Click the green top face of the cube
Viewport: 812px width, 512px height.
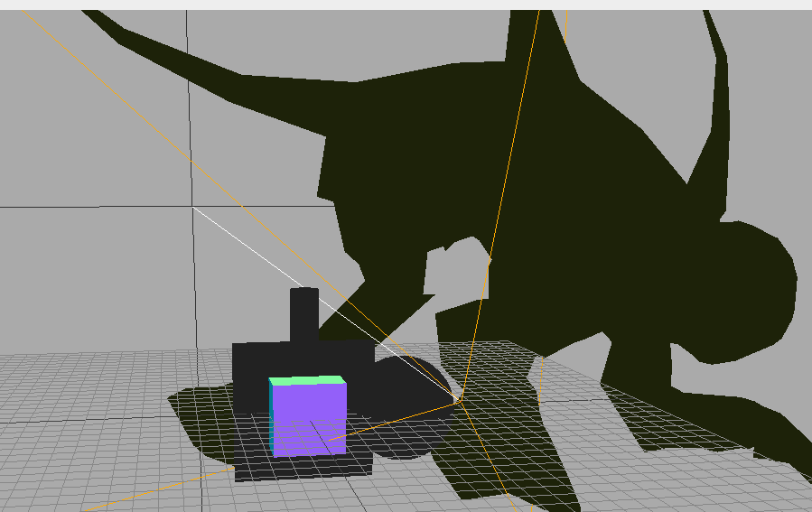[308, 381]
